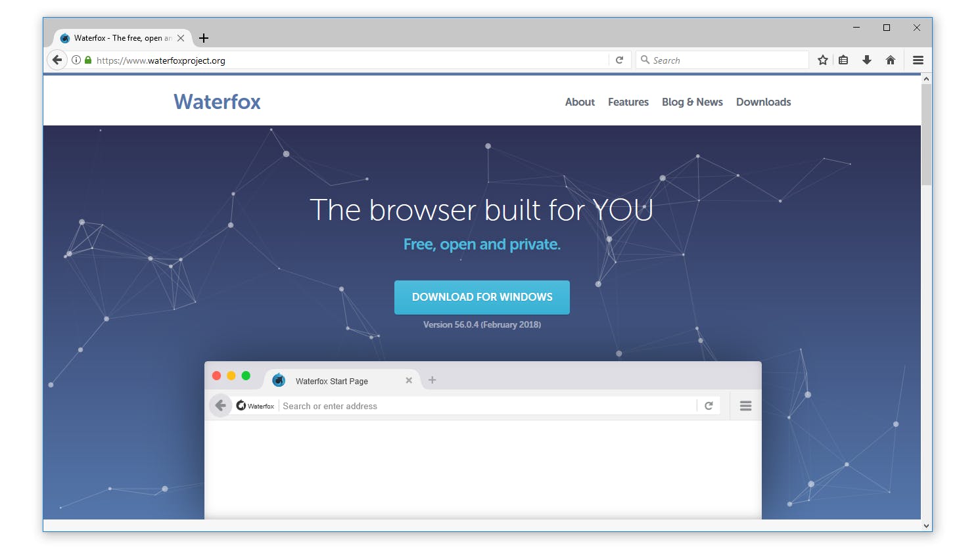This screenshot has width=980, height=551.
Task: Visit the About page link
Action: click(x=579, y=102)
